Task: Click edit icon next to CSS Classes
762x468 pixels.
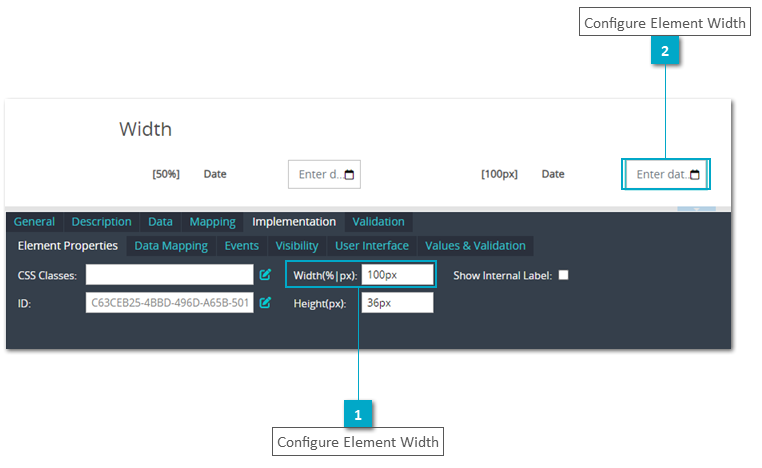Action: click(x=265, y=275)
